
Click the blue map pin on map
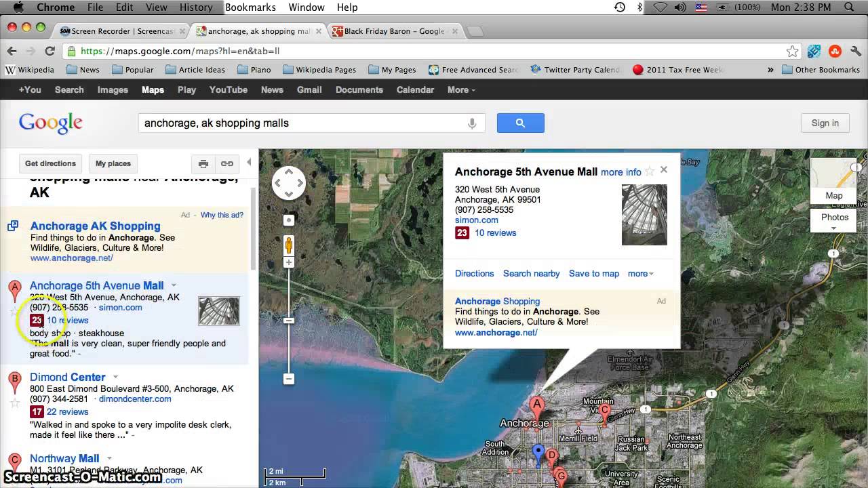[x=538, y=455]
